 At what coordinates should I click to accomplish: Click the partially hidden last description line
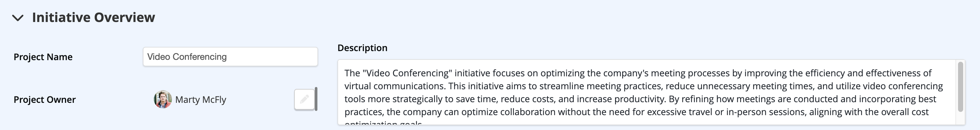tap(383, 123)
